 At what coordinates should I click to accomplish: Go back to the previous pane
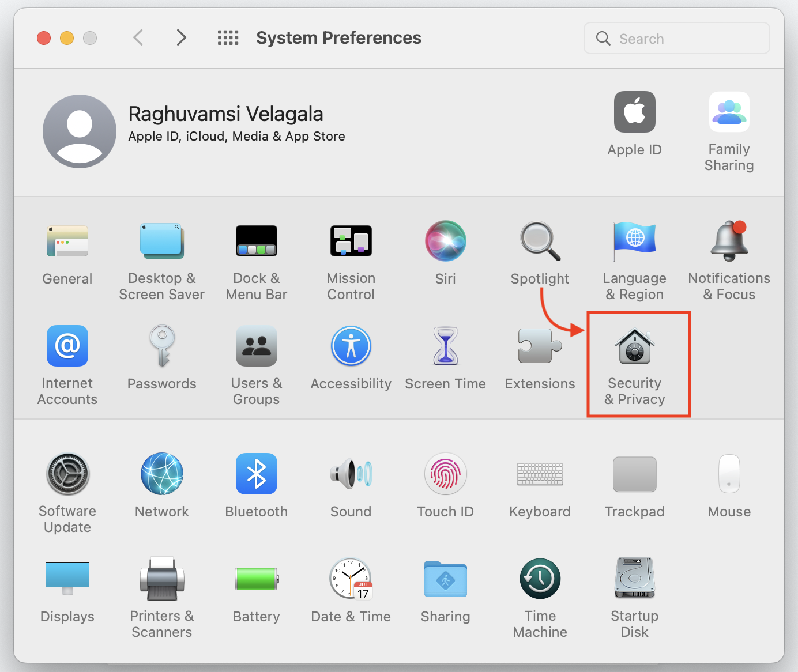[x=138, y=37]
